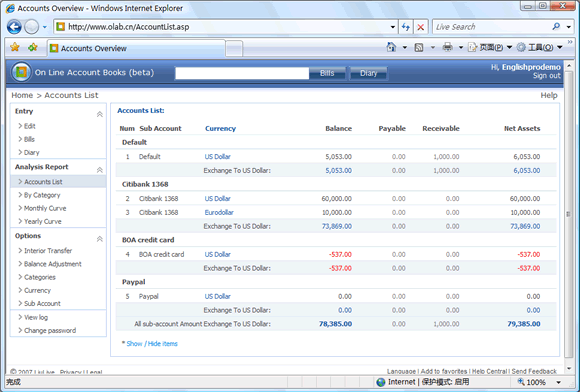The height and width of the screenshot is (392, 580).
Task: Click the Eurodollar currency link
Action: tap(219, 212)
